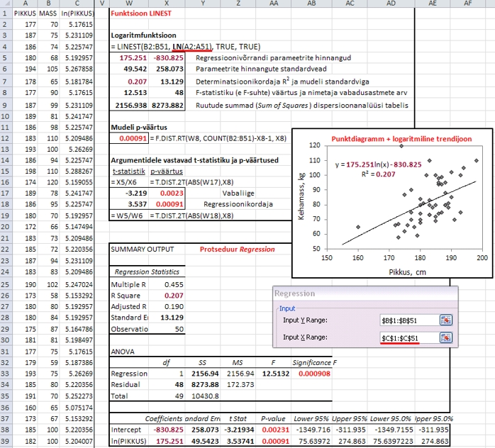Screen dimensions: 495x448
Task: Click the 'Pikkus, cm' horizontal axis title
Action: pyautogui.click(x=407, y=272)
